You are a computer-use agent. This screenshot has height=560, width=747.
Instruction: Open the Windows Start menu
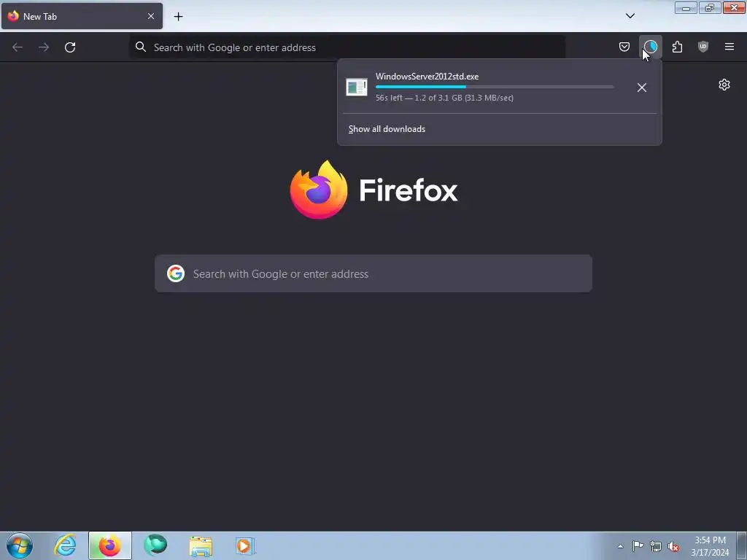click(20, 545)
